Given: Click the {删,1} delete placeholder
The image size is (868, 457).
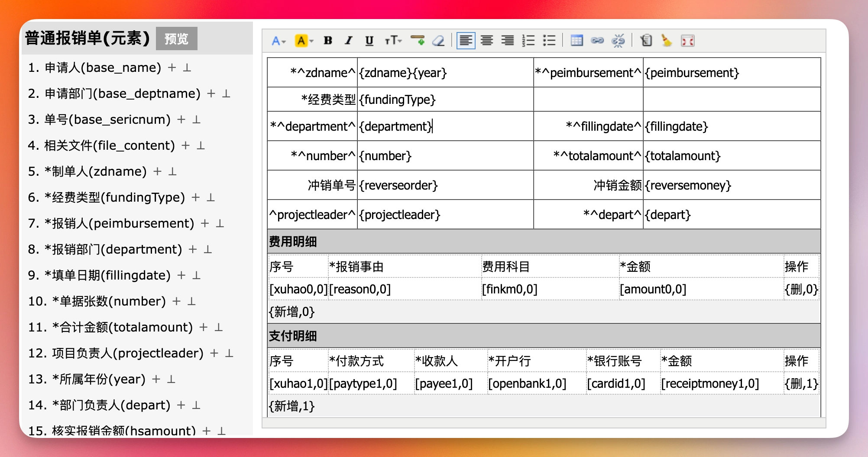Looking at the screenshot, I should [x=801, y=383].
